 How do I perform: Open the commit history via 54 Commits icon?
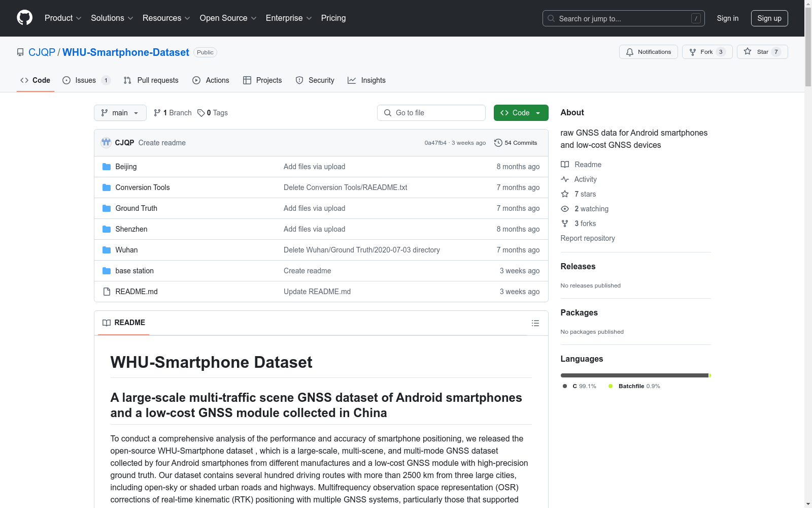tap(498, 143)
